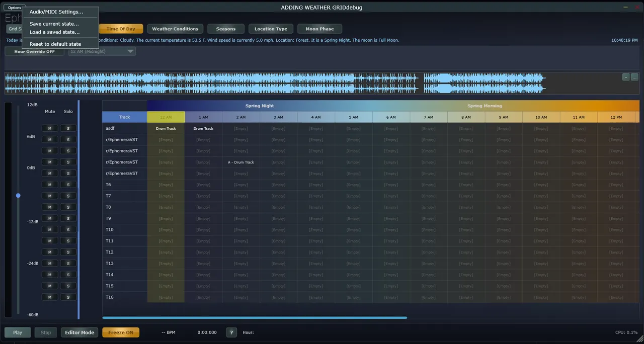Click the horizontal grid scrollbar
The height and width of the screenshot is (344, 644).
[254, 317]
